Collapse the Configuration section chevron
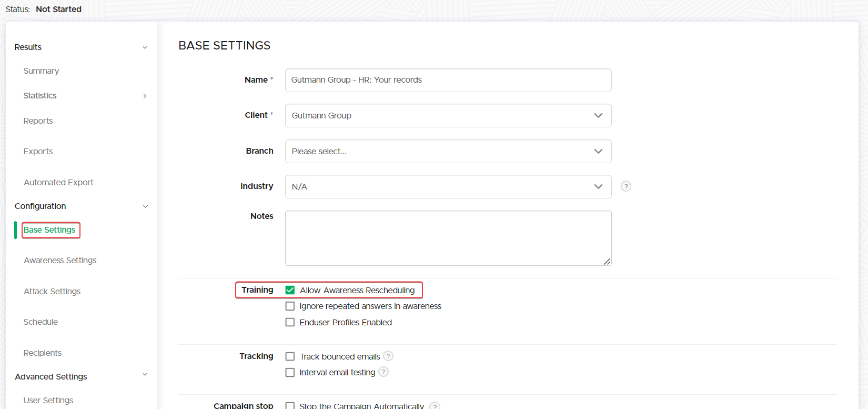This screenshot has width=868, height=409. click(145, 206)
